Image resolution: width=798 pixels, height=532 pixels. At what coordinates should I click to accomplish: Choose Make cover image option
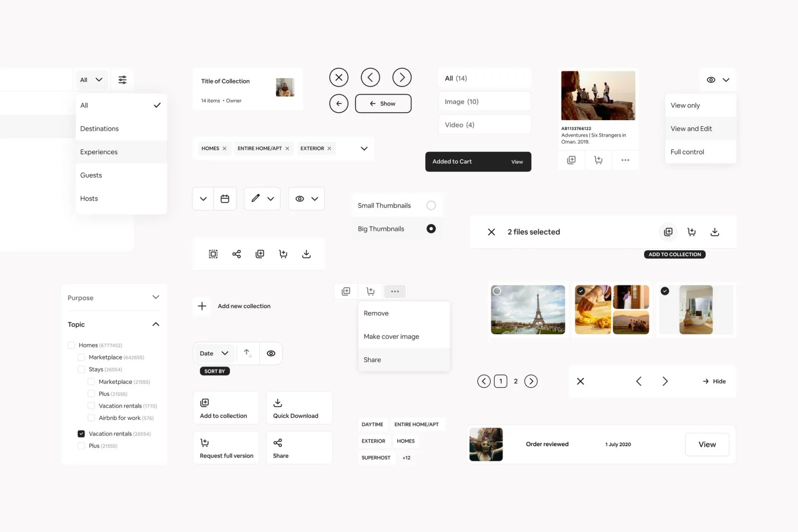[404, 337]
